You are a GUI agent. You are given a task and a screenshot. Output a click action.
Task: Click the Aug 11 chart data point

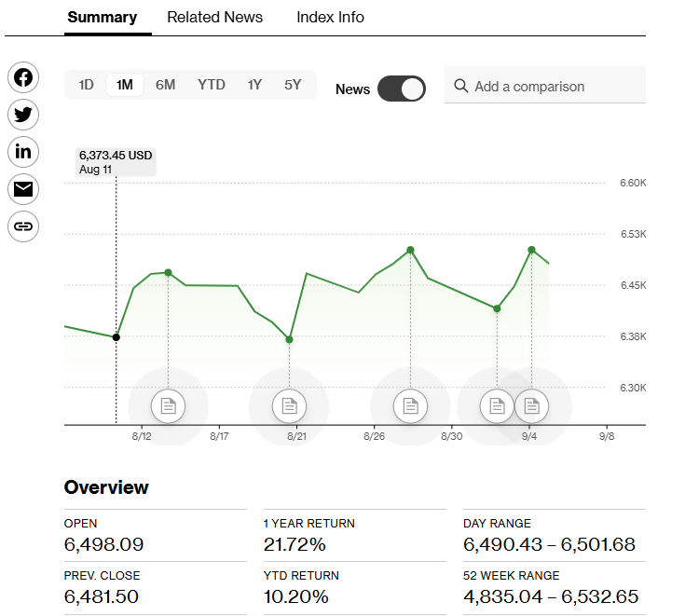[x=116, y=337]
